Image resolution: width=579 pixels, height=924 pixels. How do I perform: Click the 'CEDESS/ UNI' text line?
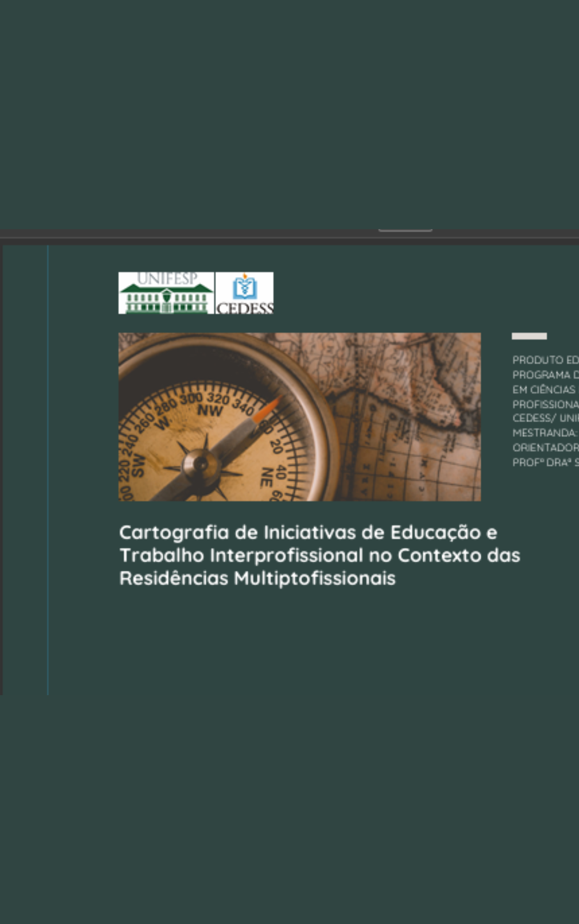(x=545, y=418)
